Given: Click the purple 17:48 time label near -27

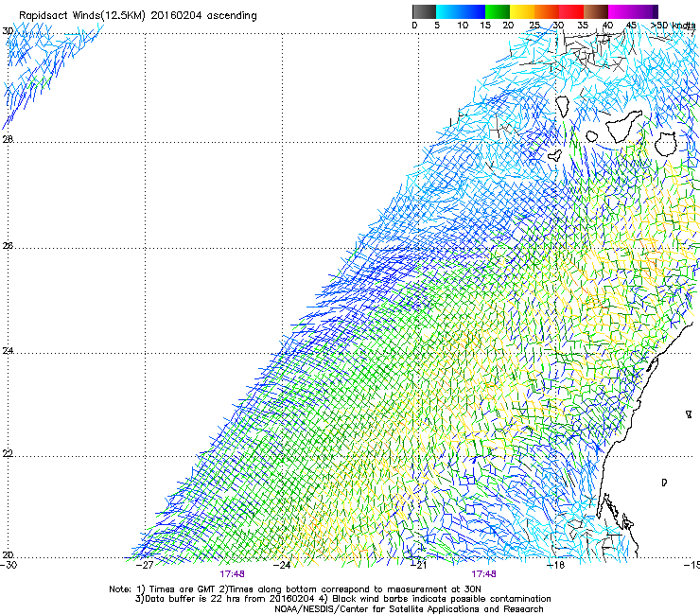Looking at the screenshot, I should tap(232, 574).
